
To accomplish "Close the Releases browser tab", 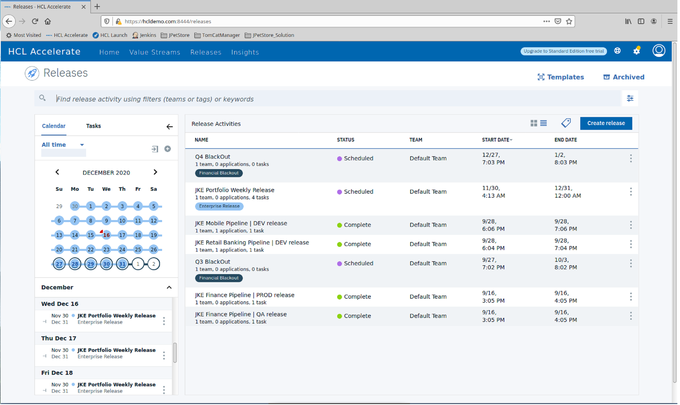I will 84,7.
